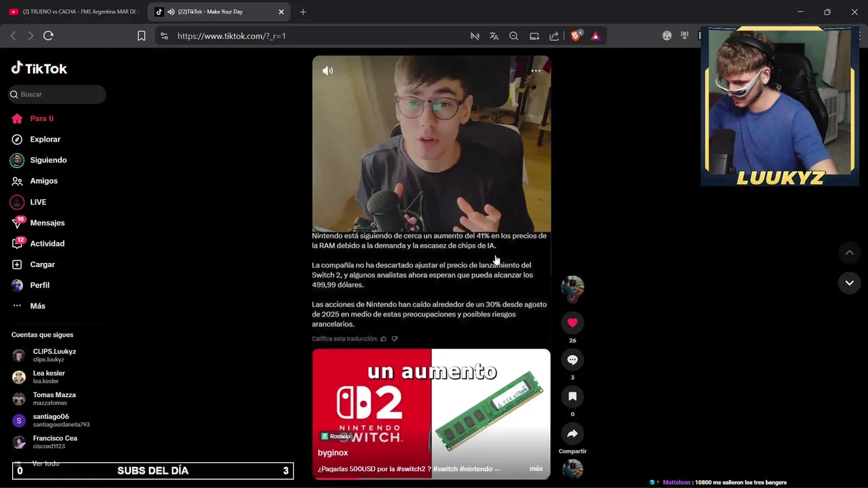Click the TikTok logo
The image size is (868, 488).
pos(39,68)
